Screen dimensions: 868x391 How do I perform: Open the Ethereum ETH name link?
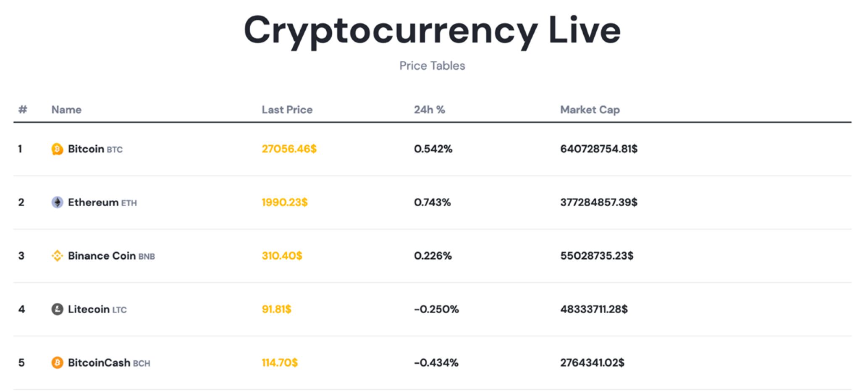[x=102, y=202]
